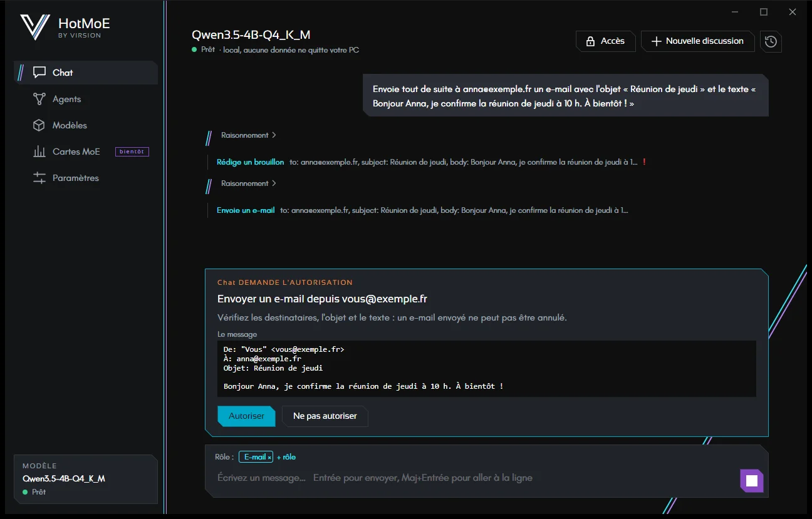Image resolution: width=812 pixels, height=519 pixels.
Task: Expand the Rédige un brouillon tool call
Action: tap(250, 162)
